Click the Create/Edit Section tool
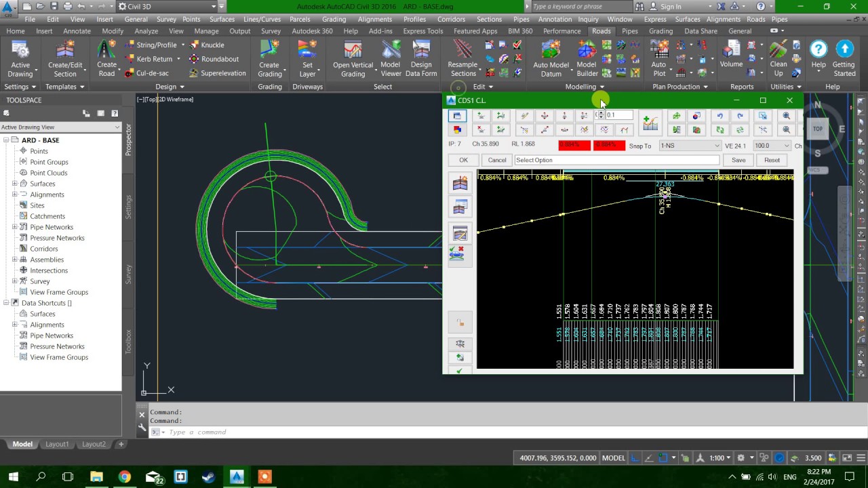Screen dimensions: 868x488 click(65, 60)
